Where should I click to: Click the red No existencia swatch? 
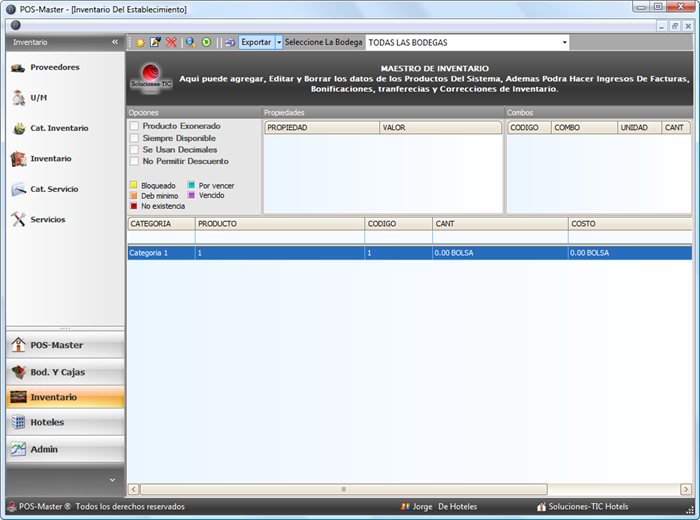click(x=133, y=206)
